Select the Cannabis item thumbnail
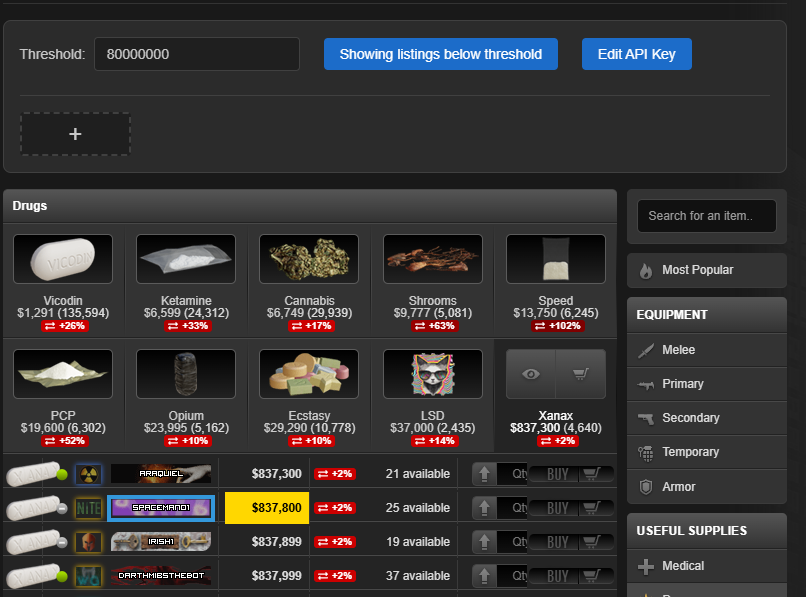This screenshot has width=806, height=597. [309, 259]
